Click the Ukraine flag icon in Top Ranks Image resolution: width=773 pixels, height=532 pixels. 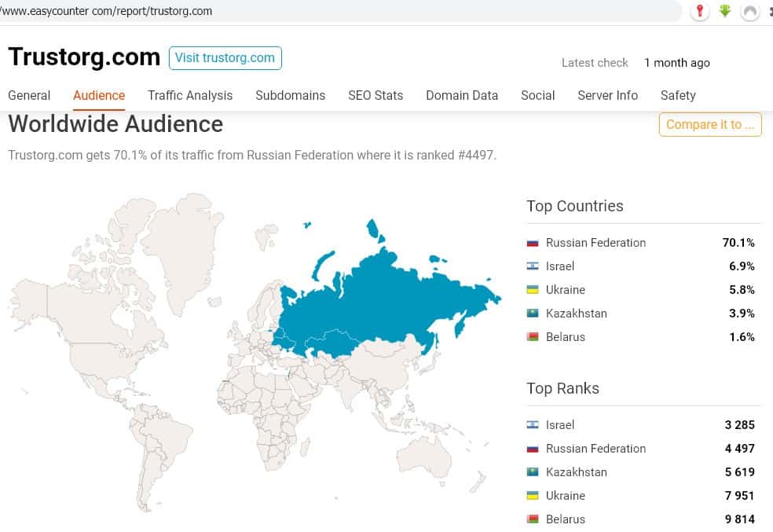[x=533, y=496]
